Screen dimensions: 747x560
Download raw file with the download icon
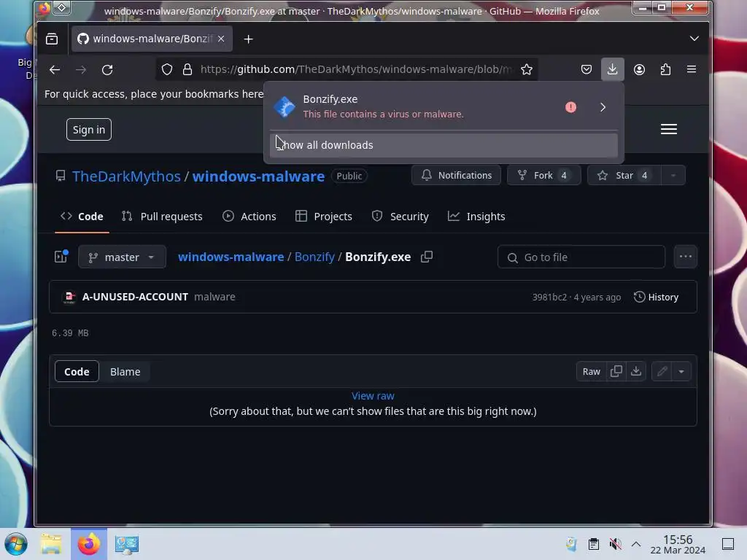[x=636, y=371]
